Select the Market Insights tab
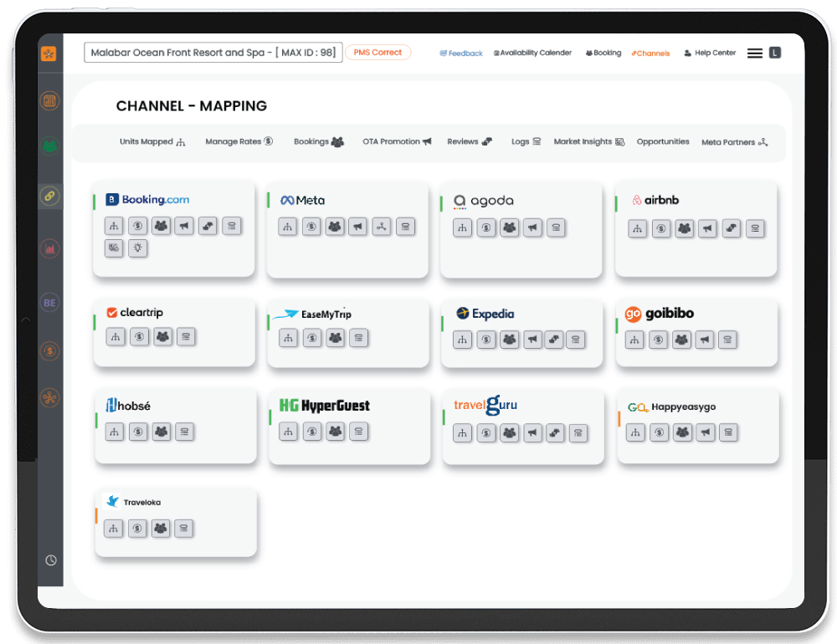The width and height of the screenshot is (837, 644). [x=588, y=142]
